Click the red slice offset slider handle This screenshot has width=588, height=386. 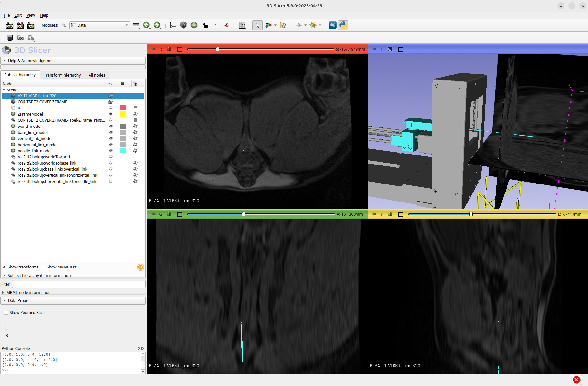click(218, 49)
